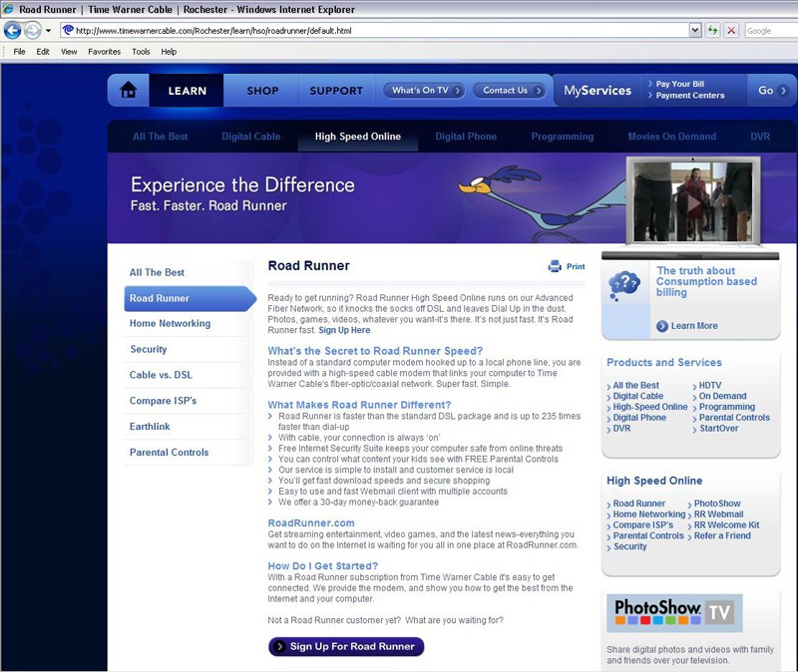
Task: Click HDTV under Products and Services
Action: [x=710, y=386]
